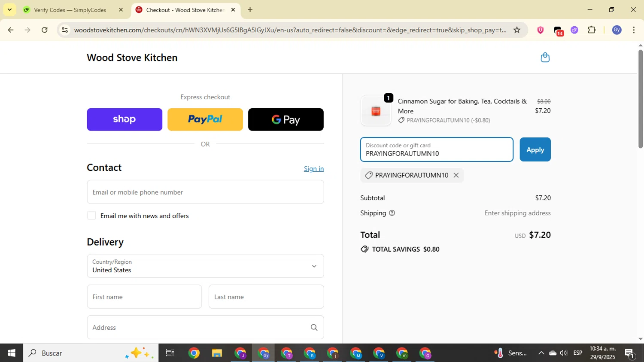Open the tab search dropdown arrow
Screen dimensions: 644x362
[x=9, y=9]
